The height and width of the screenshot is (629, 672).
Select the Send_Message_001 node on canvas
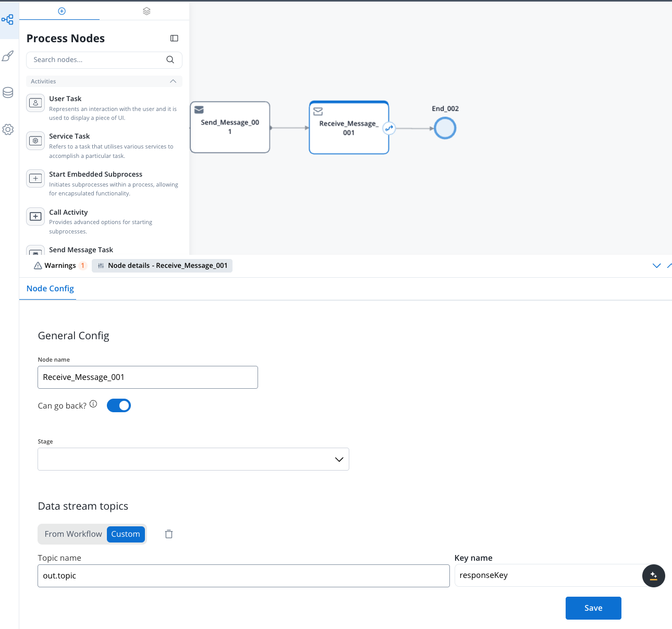tap(230, 127)
